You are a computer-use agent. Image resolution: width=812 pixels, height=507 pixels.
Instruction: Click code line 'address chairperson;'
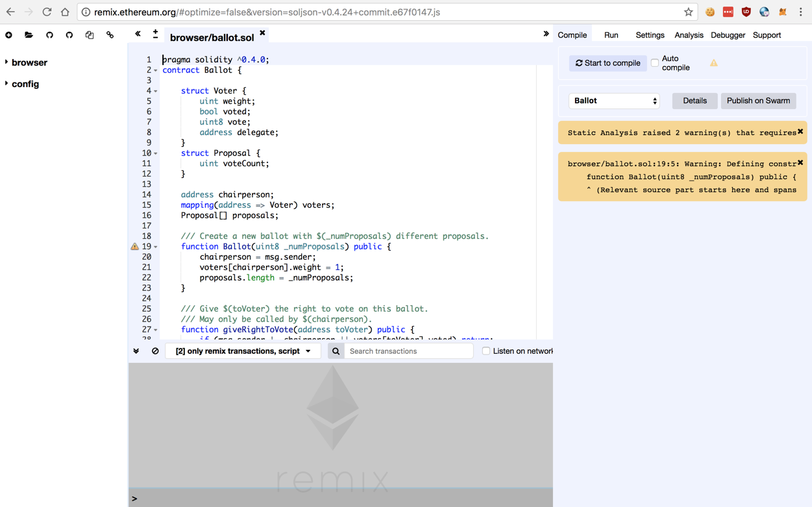point(227,195)
